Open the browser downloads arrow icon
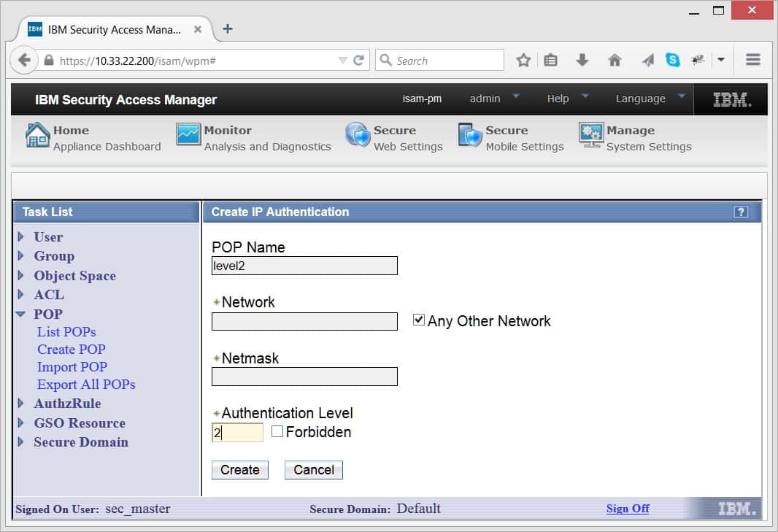 (582, 61)
